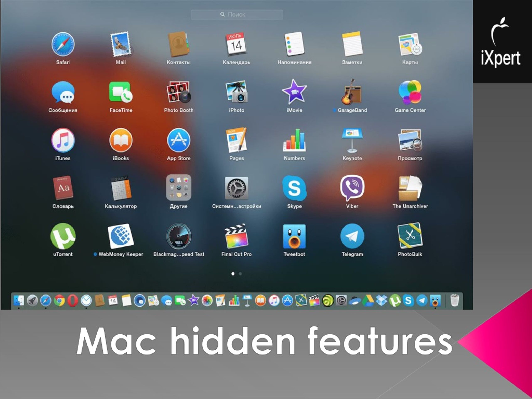
Task: Launch Game Center
Action: coord(410,93)
